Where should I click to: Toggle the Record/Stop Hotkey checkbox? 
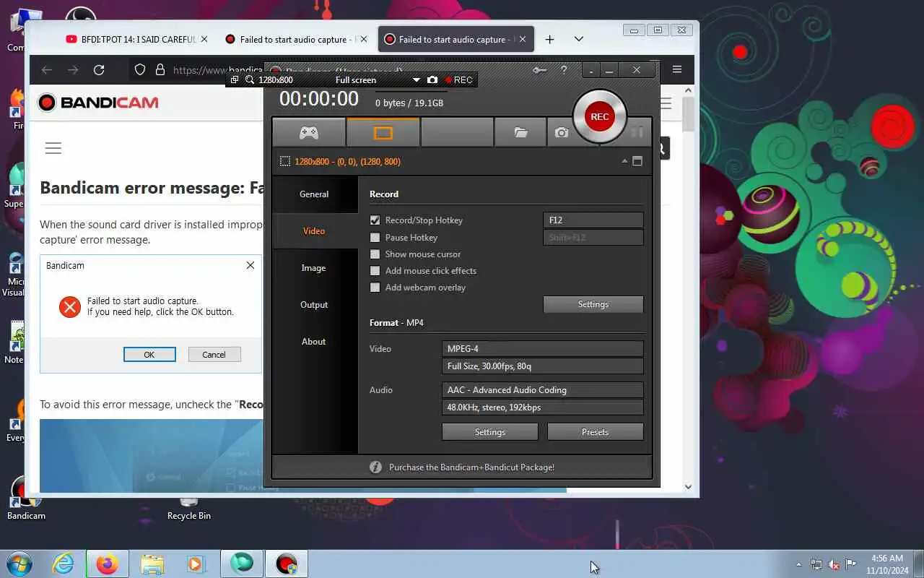coord(375,220)
